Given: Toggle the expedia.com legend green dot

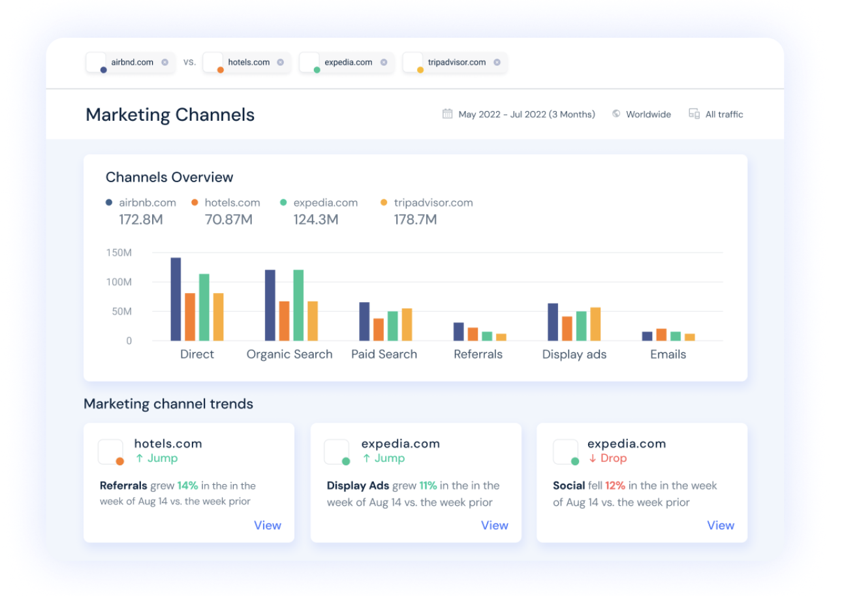Looking at the screenshot, I should [283, 202].
